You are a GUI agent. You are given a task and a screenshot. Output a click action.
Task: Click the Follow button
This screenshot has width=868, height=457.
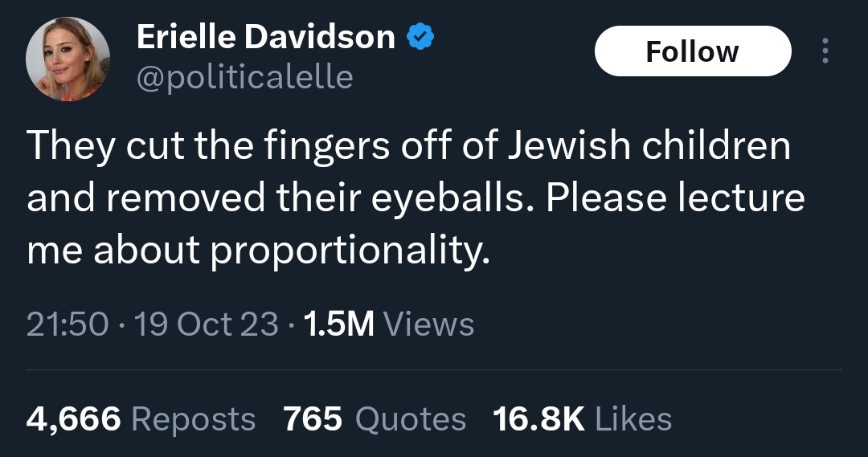pos(692,51)
